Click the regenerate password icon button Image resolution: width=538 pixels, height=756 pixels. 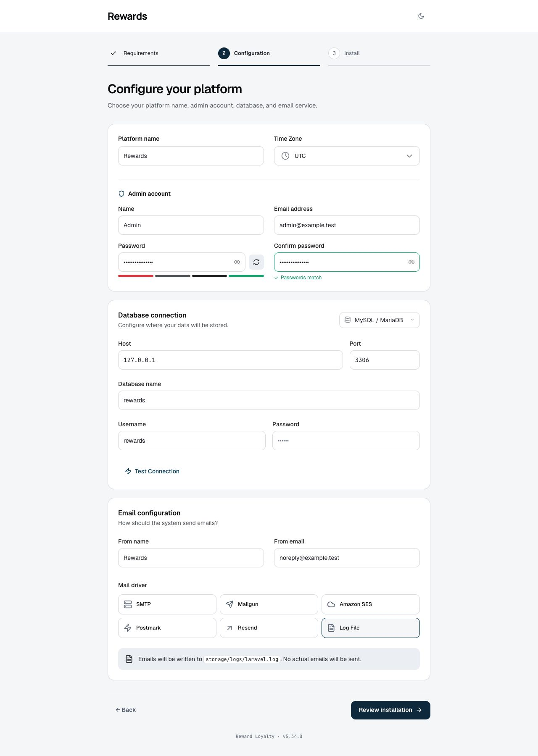tap(256, 262)
